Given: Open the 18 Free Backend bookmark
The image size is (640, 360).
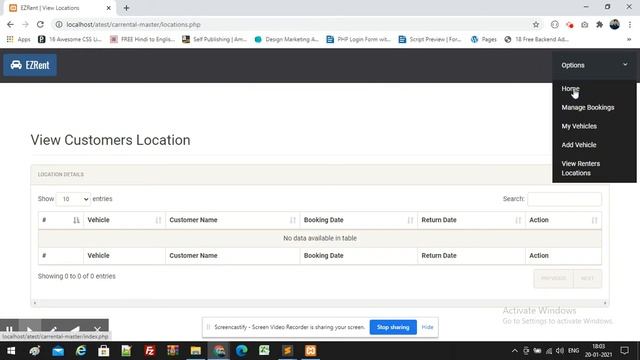Looking at the screenshot, I should [536, 39].
